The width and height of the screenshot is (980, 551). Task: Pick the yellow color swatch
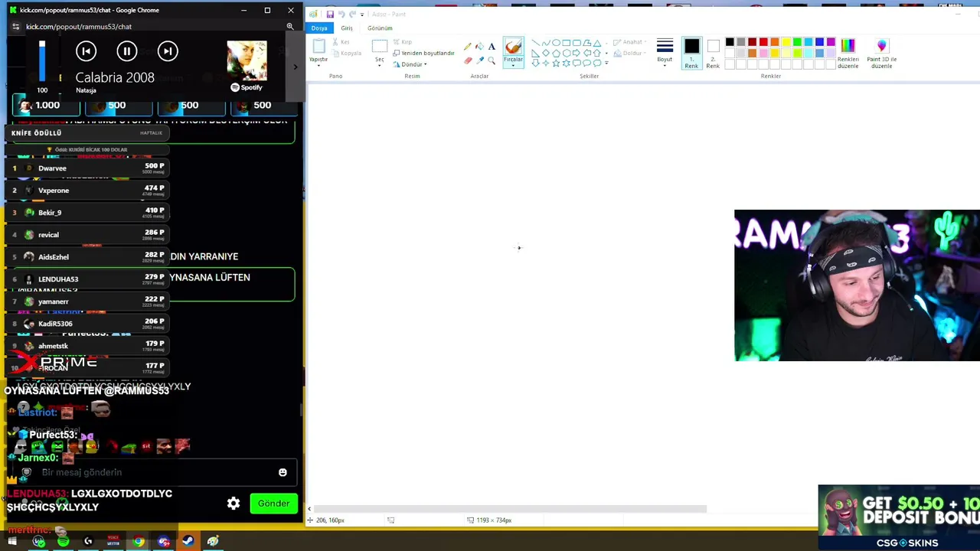(786, 42)
